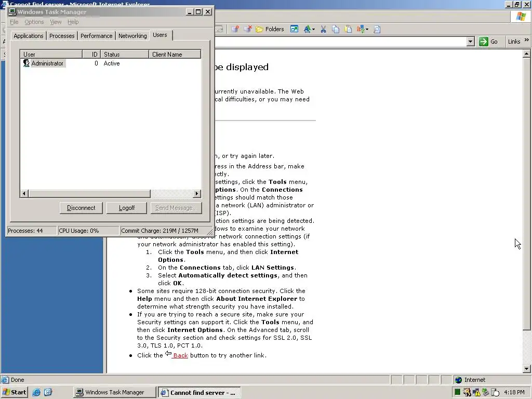Click the users list right scroll arrow

(197, 194)
